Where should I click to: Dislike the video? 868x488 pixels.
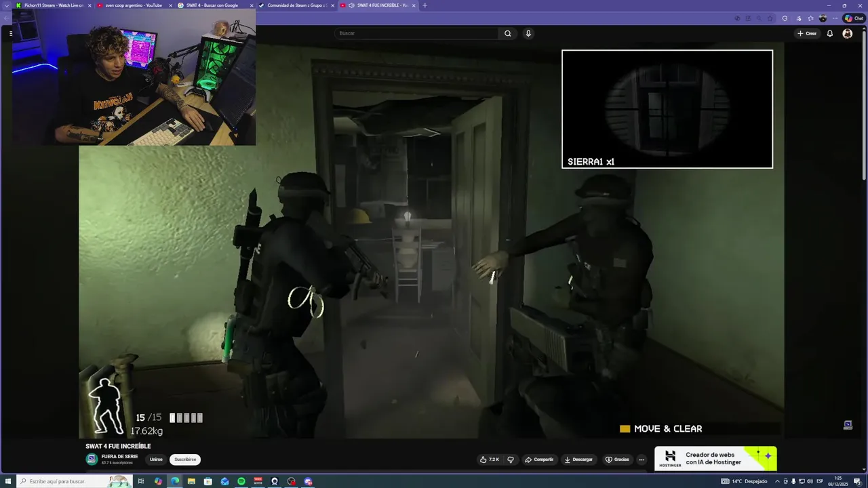click(x=511, y=460)
